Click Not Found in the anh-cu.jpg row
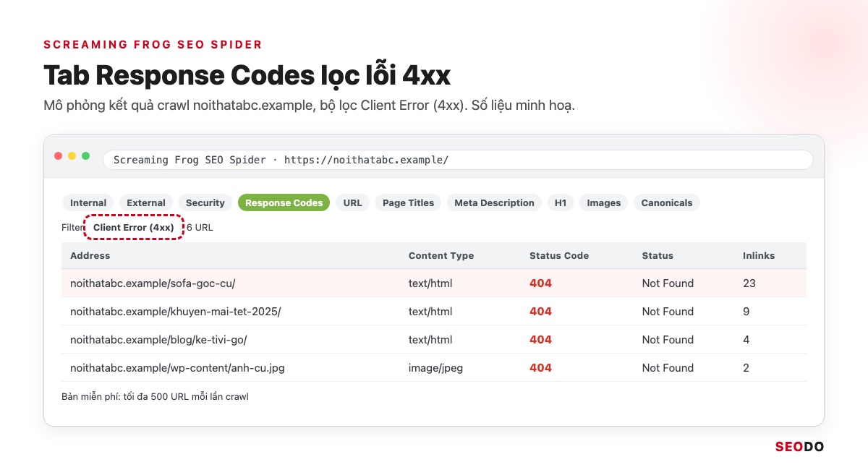 [x=668, y=368]
